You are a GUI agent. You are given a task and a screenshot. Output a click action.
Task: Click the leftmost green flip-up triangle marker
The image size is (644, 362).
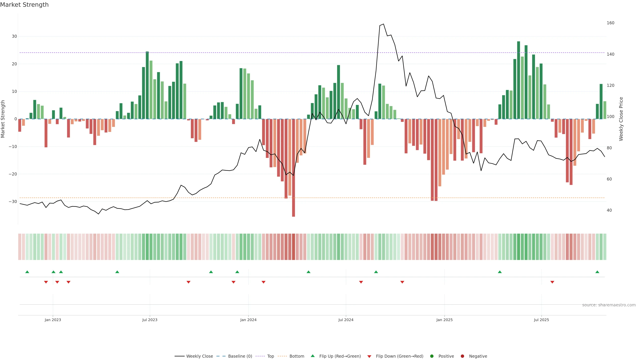[x=27, y=272]
